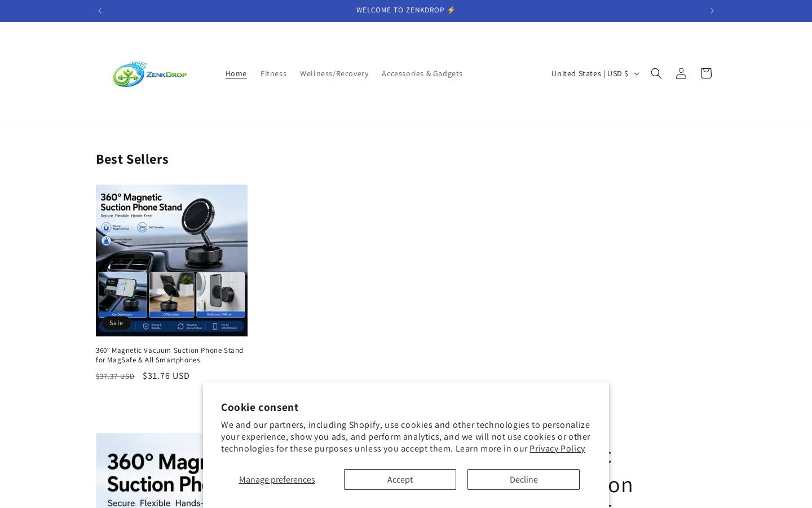This screenshot has height=508, width=812.
Task: Click the Best Sellers heading
Action: click(x=132, y=159)
